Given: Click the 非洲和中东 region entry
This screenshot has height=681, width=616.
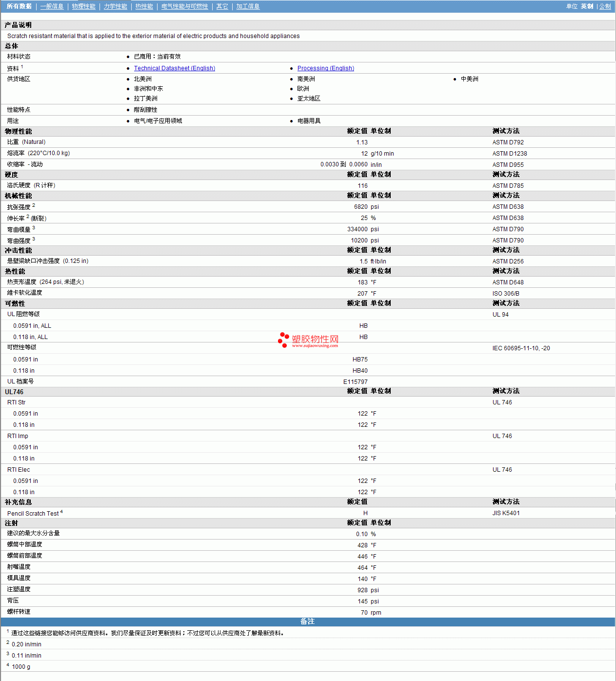Looking at the screenshot, I should tap(149, 89).
